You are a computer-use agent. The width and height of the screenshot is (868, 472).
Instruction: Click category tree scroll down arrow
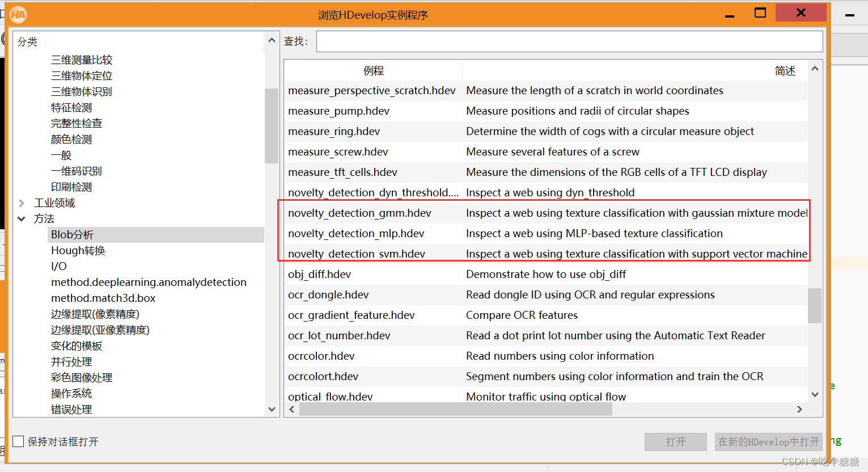272,409
